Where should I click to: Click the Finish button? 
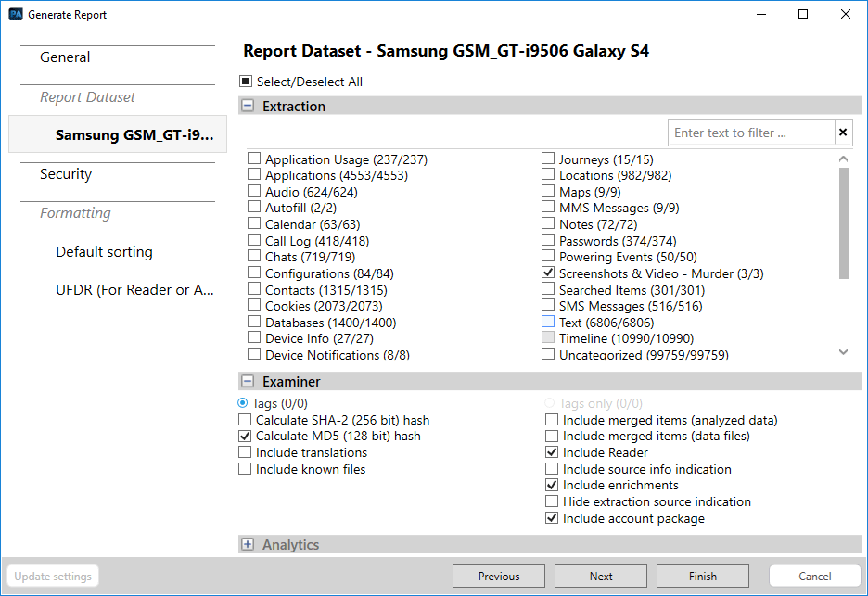(x=703, y=577)
